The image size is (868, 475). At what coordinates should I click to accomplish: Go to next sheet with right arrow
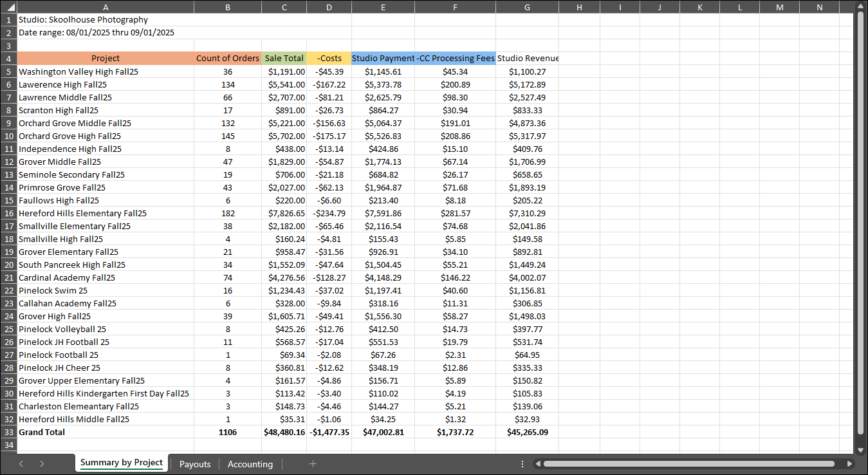pos(42,464)
